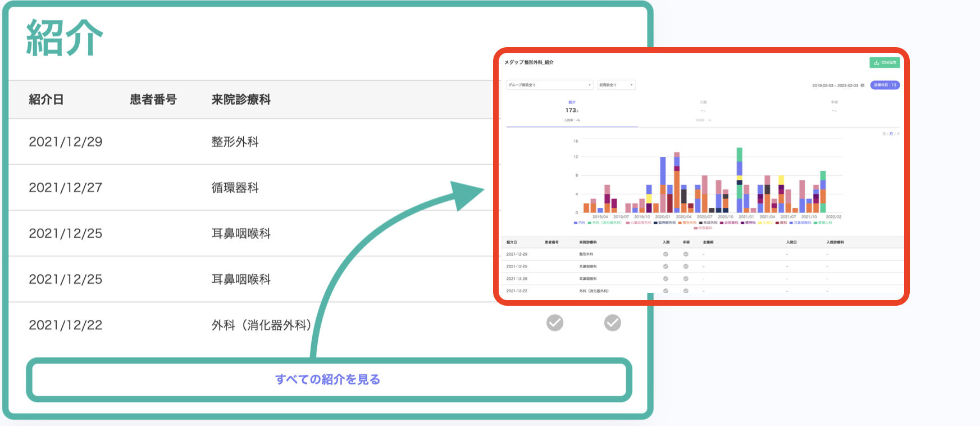980x426 pixels.
Task: Click the CSV出力 export button
Action: [x=885, y=62]
